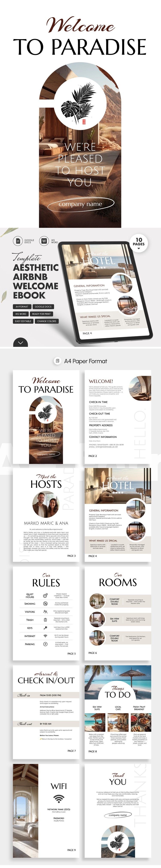
Task: Click the 'WELCOME!' heading on page 2
Action: click(101, 381)
